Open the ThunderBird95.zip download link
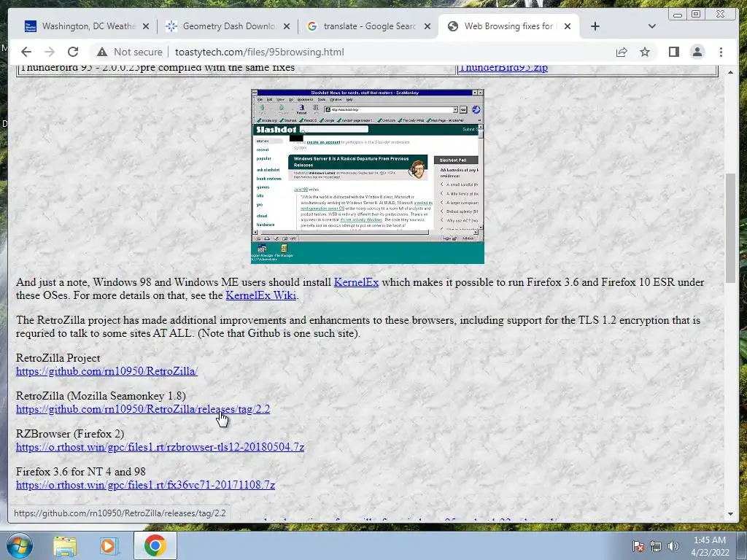Screen dimensions: 747x560 click(x=503, y=68)
